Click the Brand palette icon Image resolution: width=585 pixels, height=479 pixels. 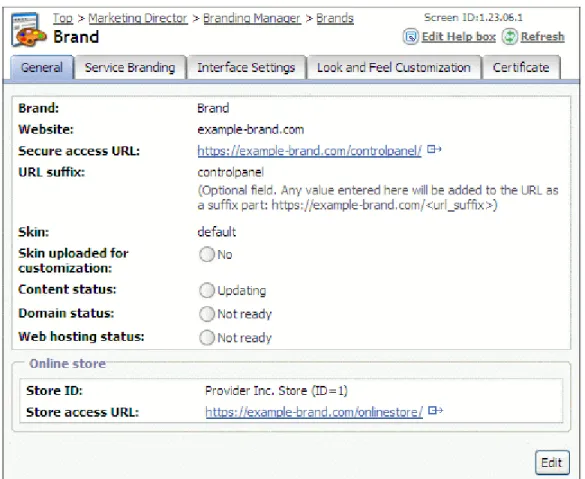point(29,29)
